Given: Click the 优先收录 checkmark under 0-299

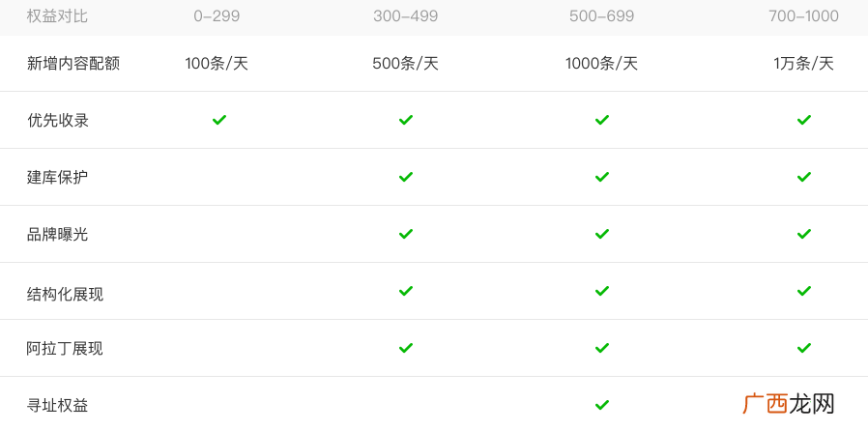Looking at the screenshot, I should point(219,120).
